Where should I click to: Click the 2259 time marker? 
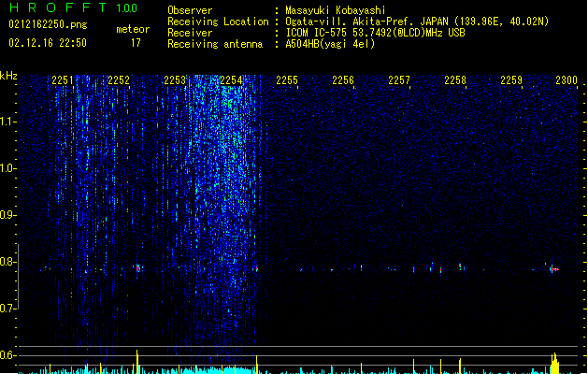pyautogui.click(x=511, y=80)
